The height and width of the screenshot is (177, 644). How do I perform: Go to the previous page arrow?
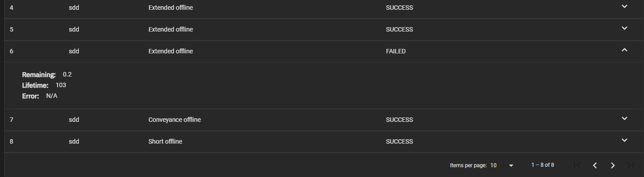point(595,165)
